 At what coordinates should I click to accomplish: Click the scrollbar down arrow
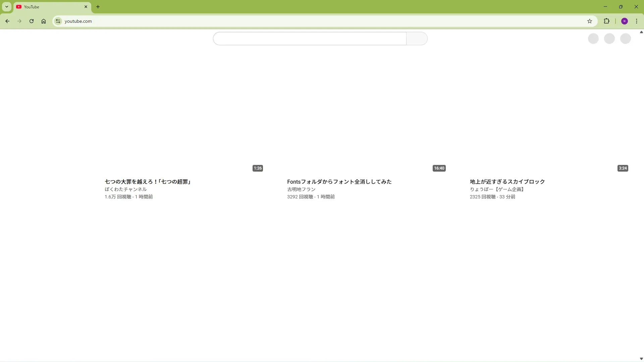click(x=641, y=359)
